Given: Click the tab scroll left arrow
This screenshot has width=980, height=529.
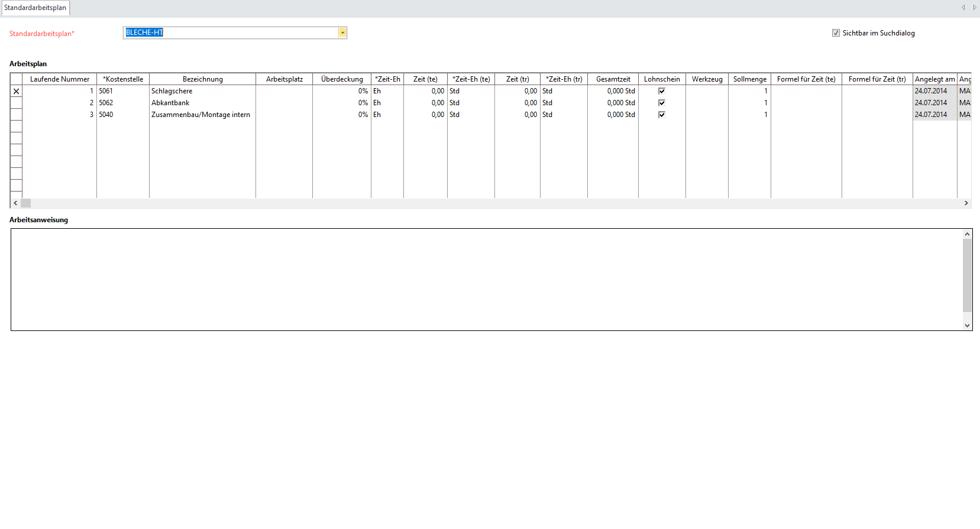Looking at the screenshot, I should click(x=963, y=8).
